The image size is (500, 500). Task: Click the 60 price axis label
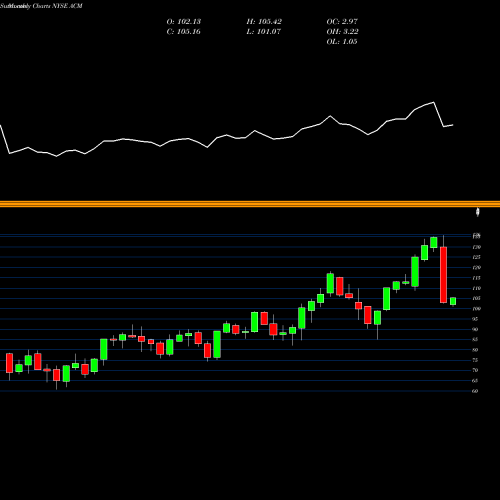click(x=475, y=391)
